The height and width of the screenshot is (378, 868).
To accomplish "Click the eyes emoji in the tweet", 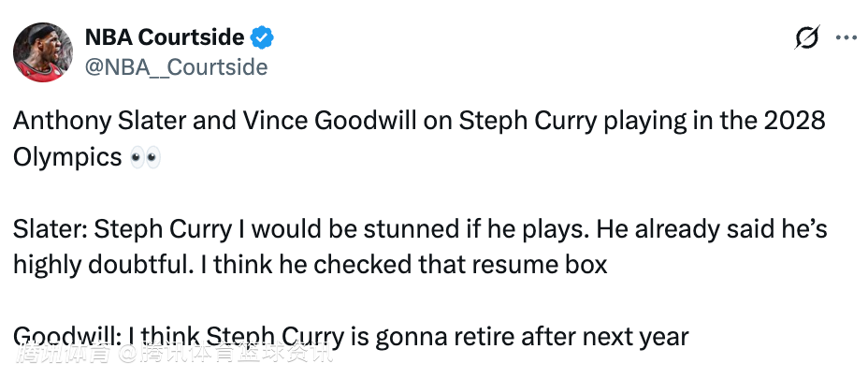I will click(x=145, y=156).
